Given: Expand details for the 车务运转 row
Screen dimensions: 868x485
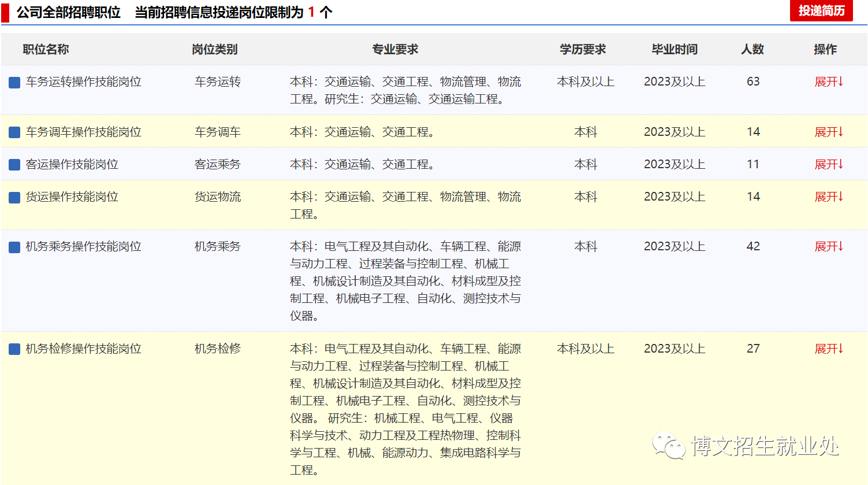Looking at the screenshot, I should (x=828, y=82).
